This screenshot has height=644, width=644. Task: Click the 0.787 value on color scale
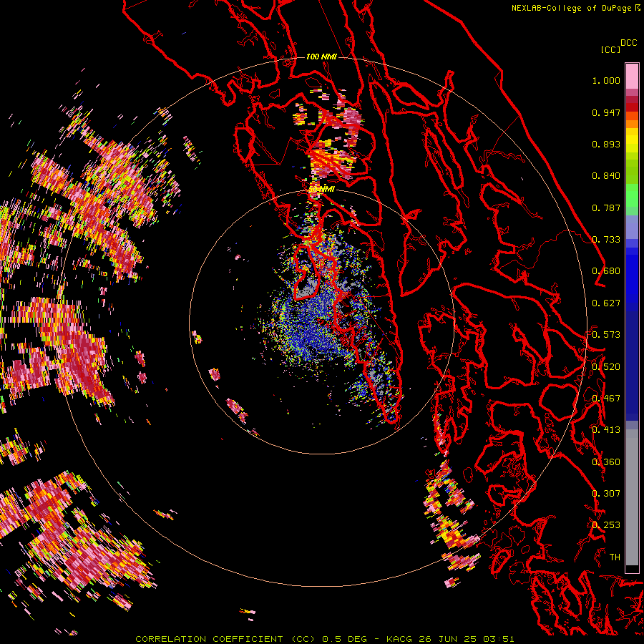click(x=606, y=208)
